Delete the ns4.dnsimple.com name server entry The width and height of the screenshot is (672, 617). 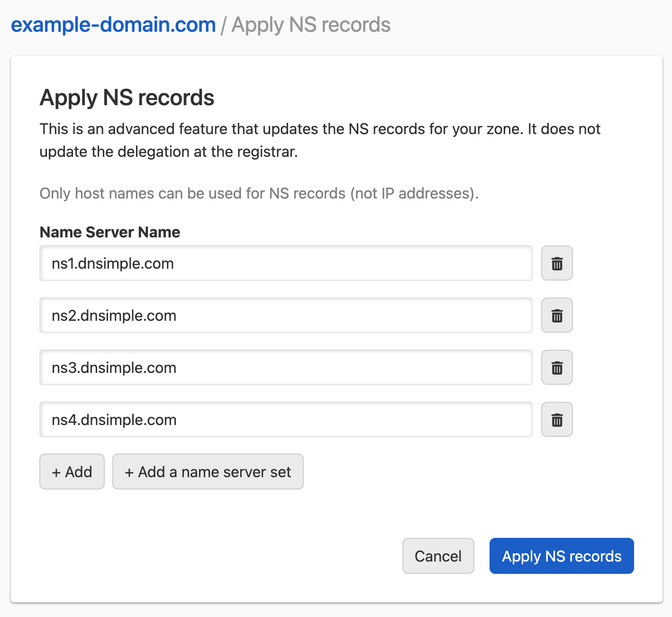[x=557, y=419]
